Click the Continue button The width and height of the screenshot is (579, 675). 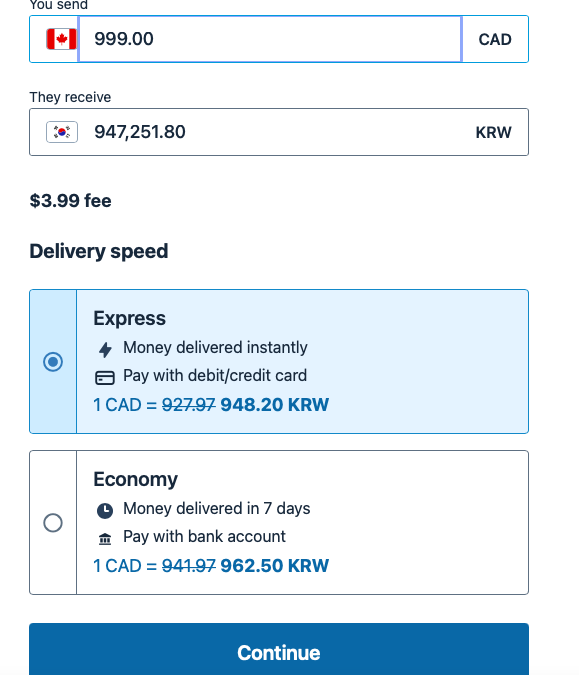point(279,649)
